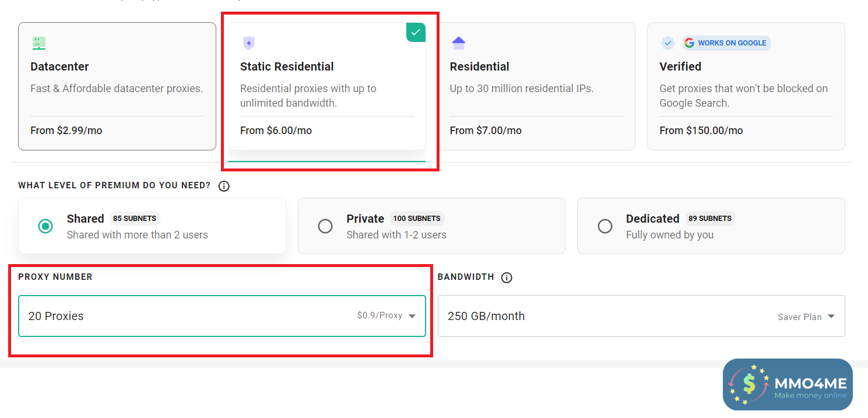Screen dimensions: 868x418
Task: Select the Shared radio button
Action: click(45, 226)
